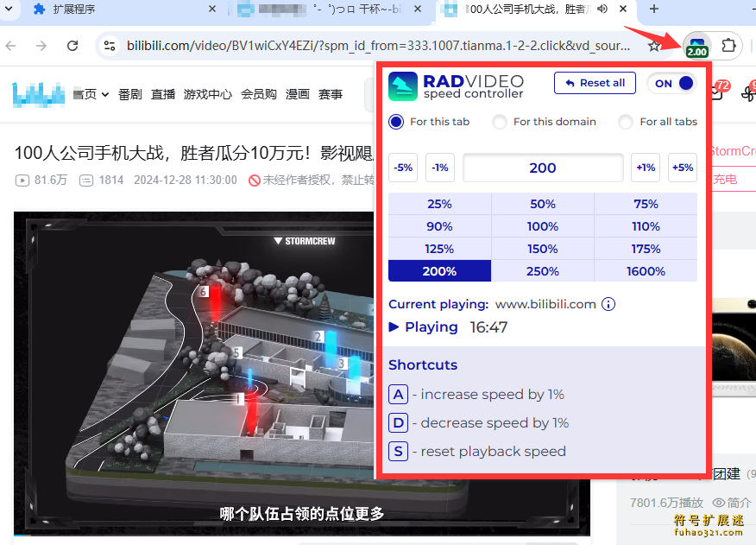Open the message icon with 72 badge

coord(718,91)
